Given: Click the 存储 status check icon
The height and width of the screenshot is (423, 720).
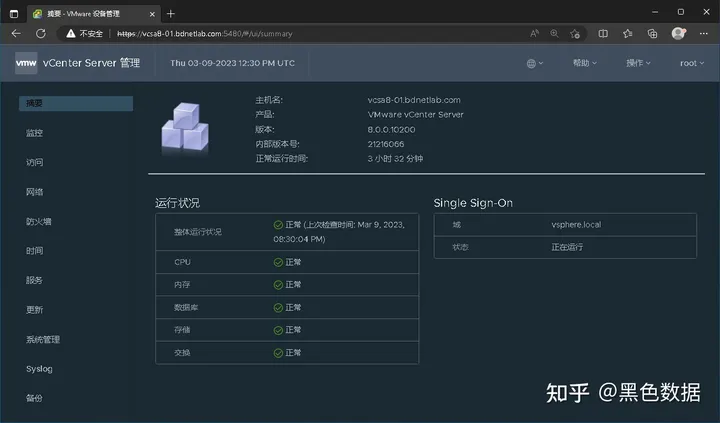Looking at the screenshot, I should point(278,330).
